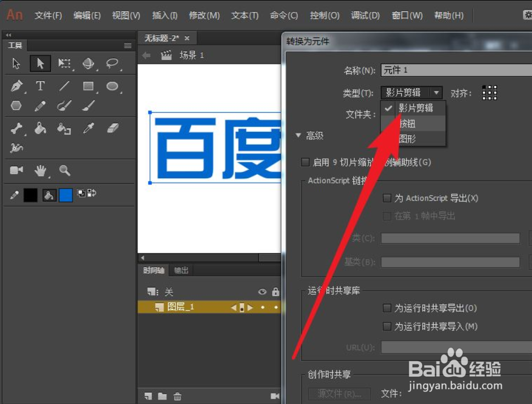Open the black stroke color swatch
The image size is (532, 404).
(31, 195)
